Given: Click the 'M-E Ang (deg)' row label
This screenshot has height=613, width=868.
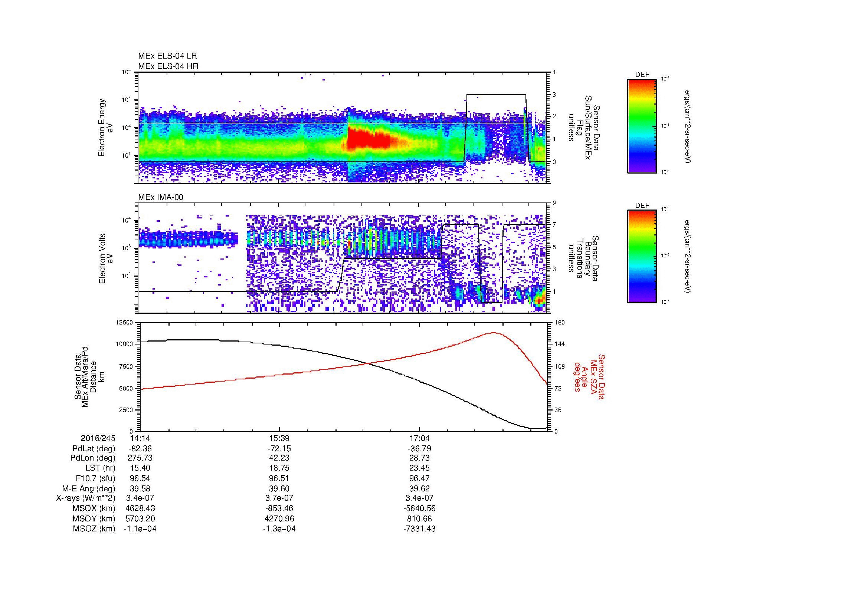Looking at the screenshot, I should pos(88,489).
